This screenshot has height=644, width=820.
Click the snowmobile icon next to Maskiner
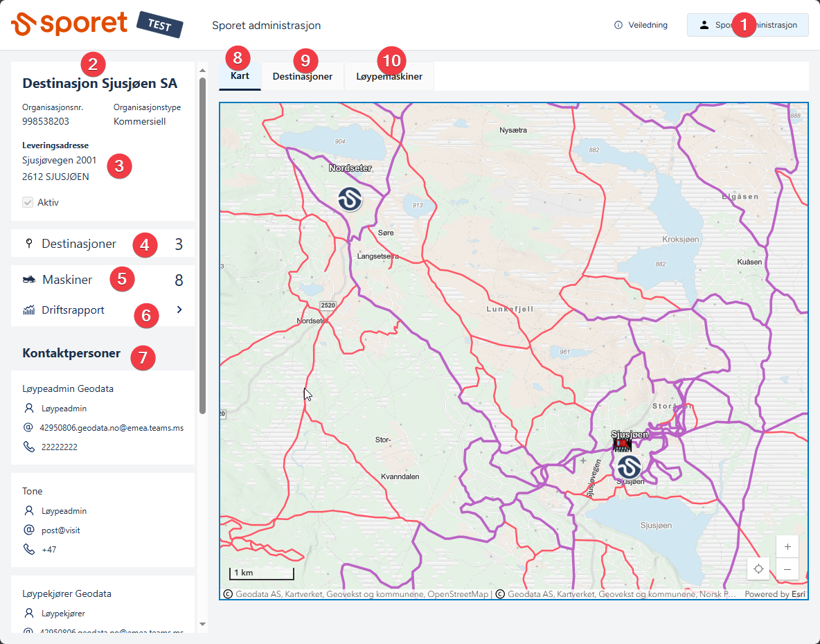29,280
